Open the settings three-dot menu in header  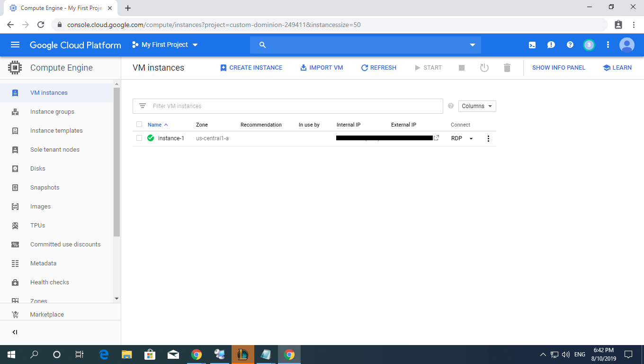pos(608,45)
